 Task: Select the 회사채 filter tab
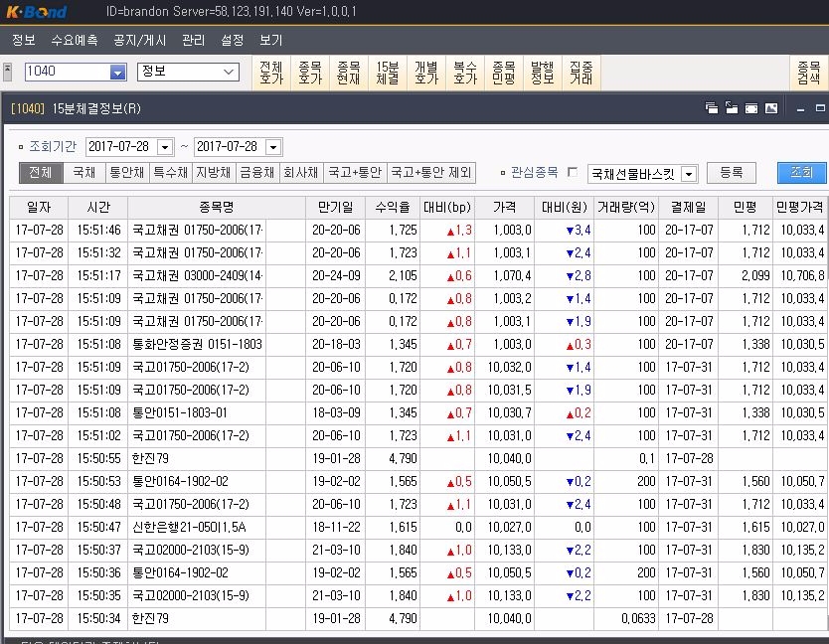tap(301, 172)
